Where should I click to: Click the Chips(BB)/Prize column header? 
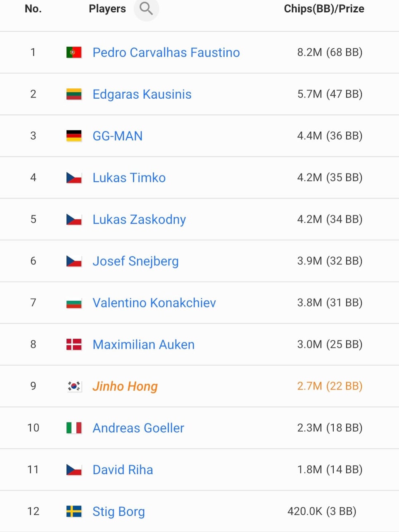click(324, 9)
